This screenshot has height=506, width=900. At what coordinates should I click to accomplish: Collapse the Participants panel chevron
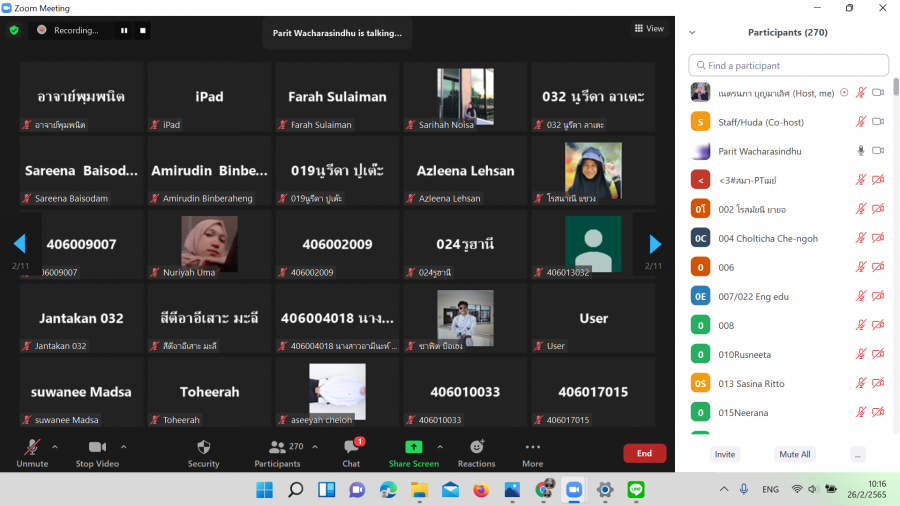(692, 32)
